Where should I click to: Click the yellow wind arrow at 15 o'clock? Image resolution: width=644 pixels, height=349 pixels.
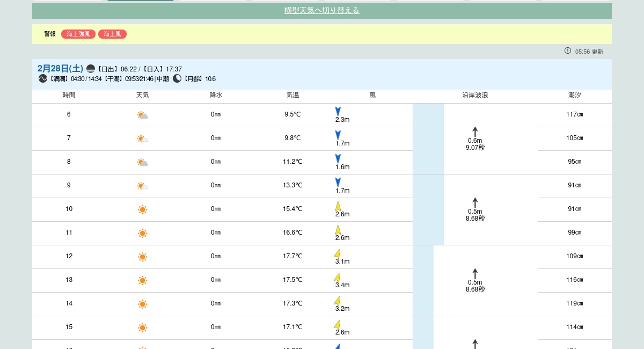point(337,324)
